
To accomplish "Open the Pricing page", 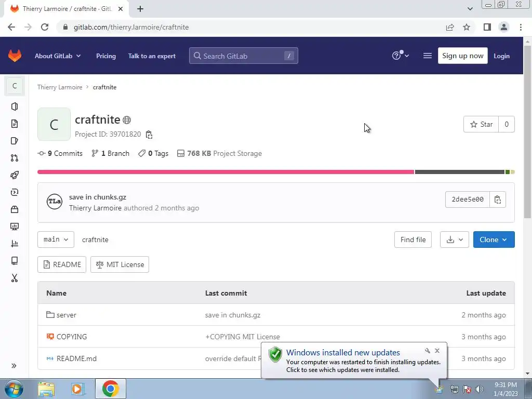I will click(x=106, y=56).
